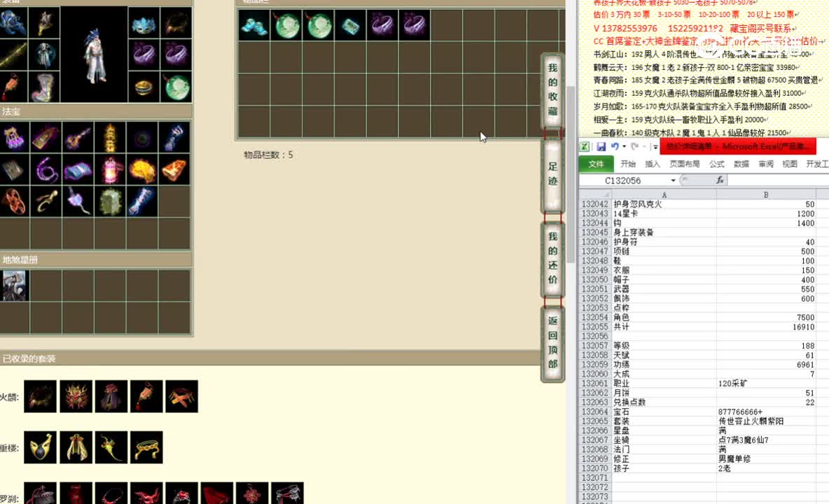Click the Save icon in Excel toolbar
The width and height of the screenshot is (829, 504).
pos(601,146)
